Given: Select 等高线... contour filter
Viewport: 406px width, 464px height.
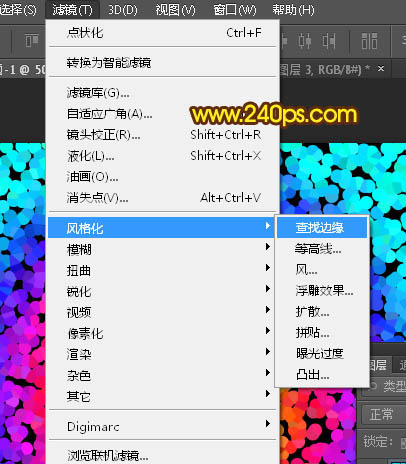Looking at the screenshot, I should pyautogui.click(x=322, y=249).
